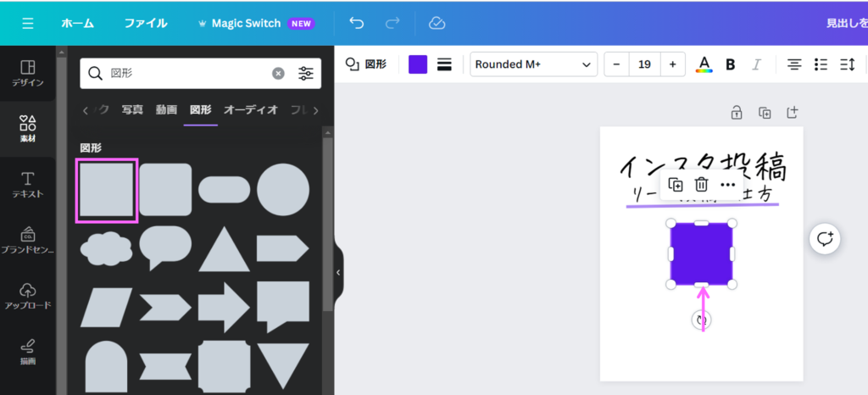Open the ファイル menu
Screen dimensions: 868x395
coord(146,23)
